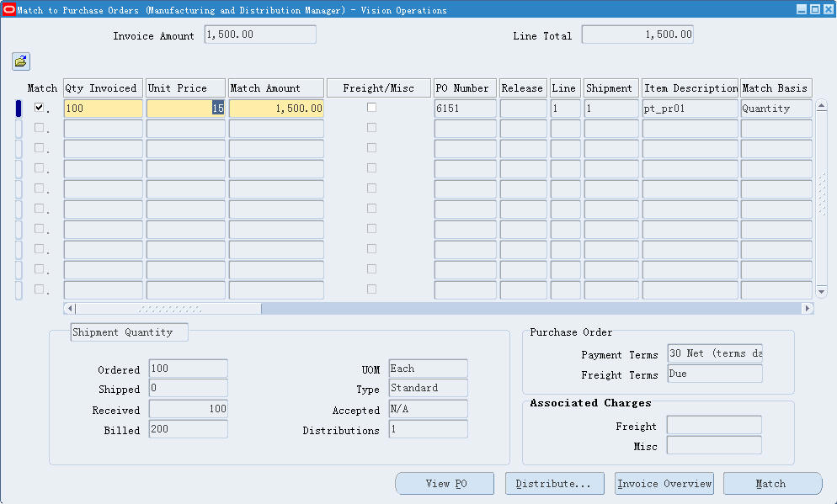Click the Unit Price field showing 15

(186, 109)
